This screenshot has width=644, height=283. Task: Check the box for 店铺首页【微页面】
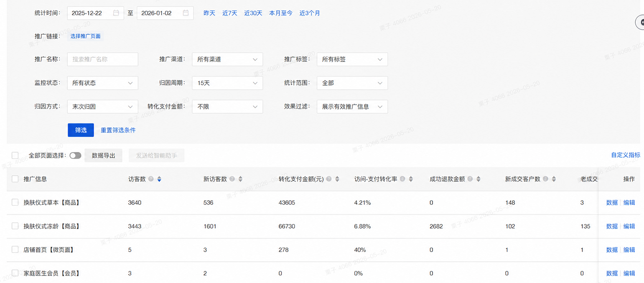click(x=15, y=250)
